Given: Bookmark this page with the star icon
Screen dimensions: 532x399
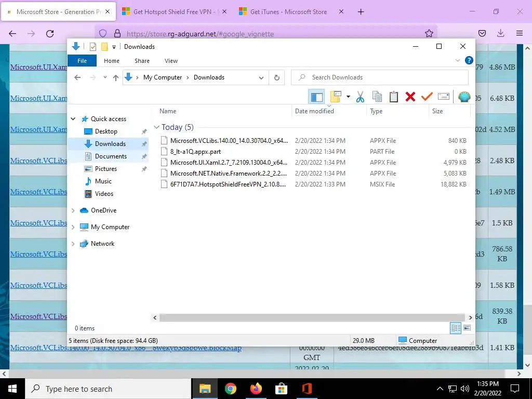Looking at the screenshot, I should [x=429, y=33].
